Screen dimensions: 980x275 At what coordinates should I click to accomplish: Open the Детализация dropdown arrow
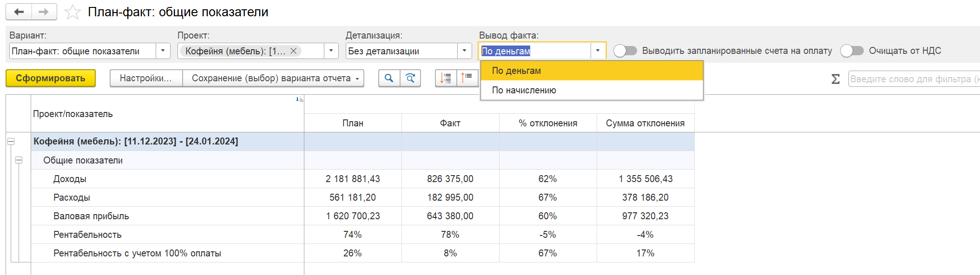464,51
